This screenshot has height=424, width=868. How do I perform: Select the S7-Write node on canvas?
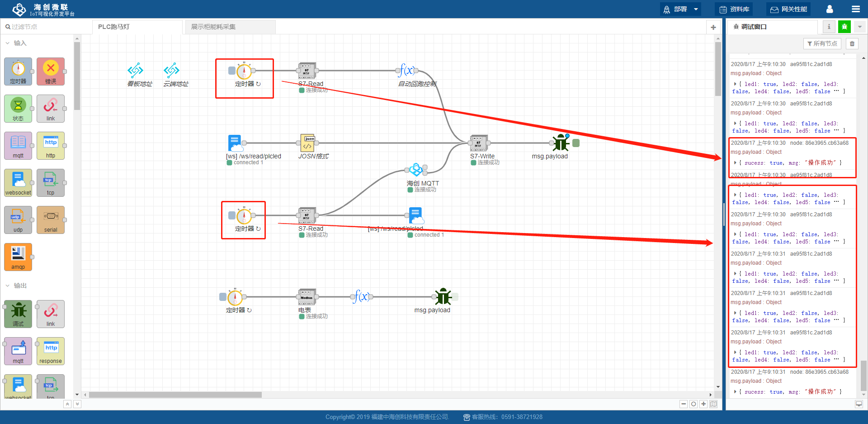point(479,143)
